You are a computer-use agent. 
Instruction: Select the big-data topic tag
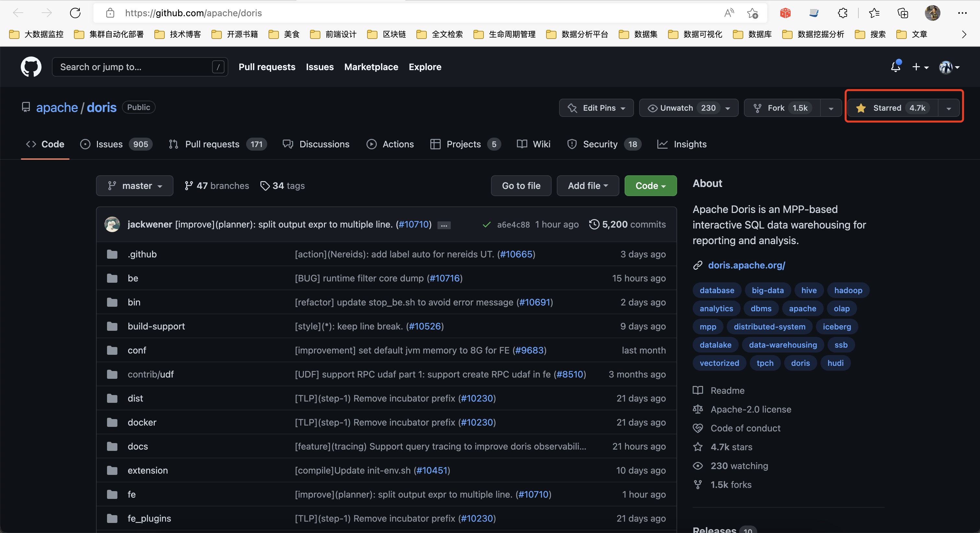point(767,291)
